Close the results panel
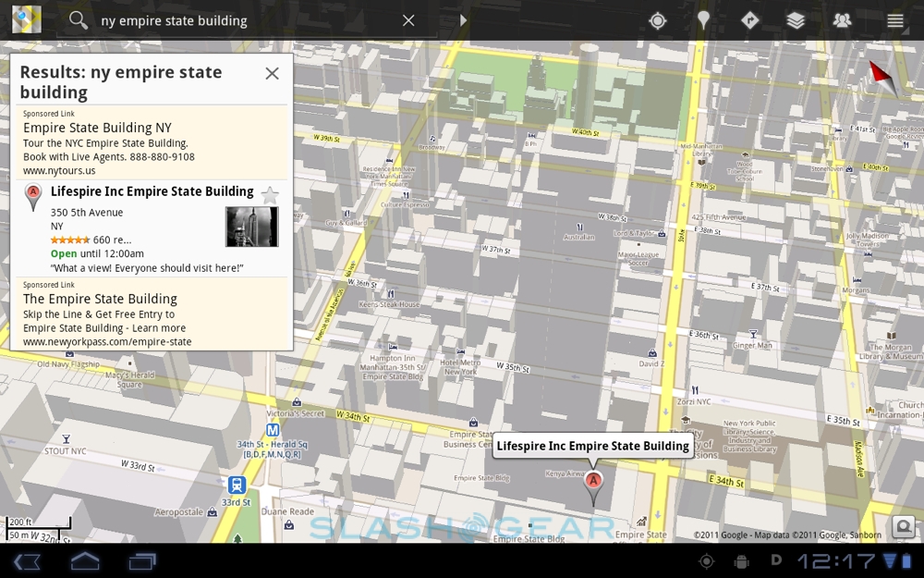The image size is (924, 578). (272, 74)
